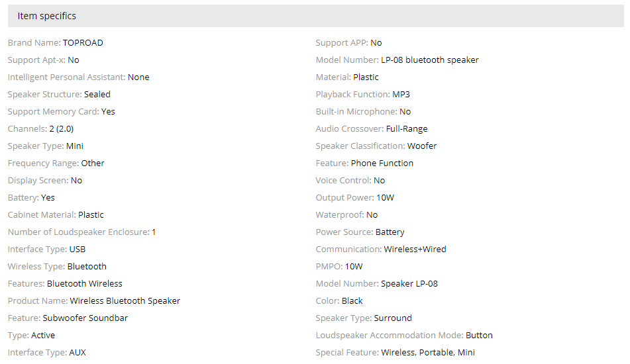Click the Subwoofer Soundbar feature value

[x=85, y=318]
